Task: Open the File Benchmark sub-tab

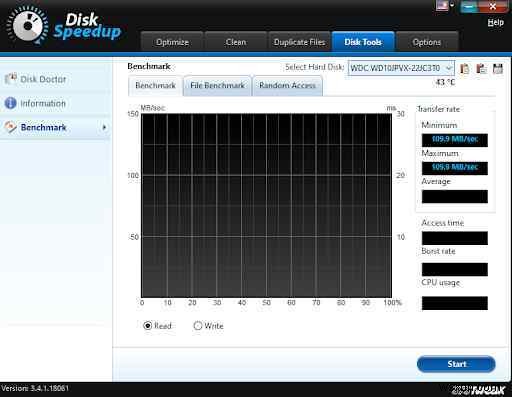Action: point(217,86)
